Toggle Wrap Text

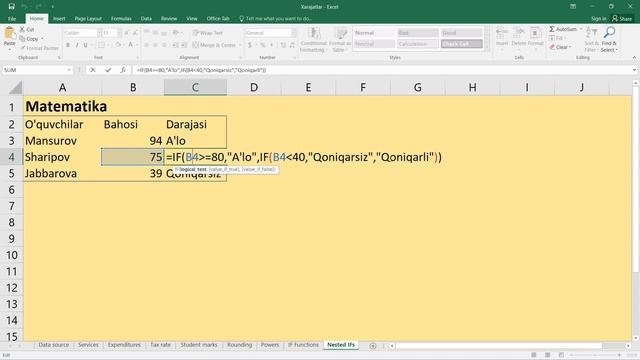pos(208,33)
